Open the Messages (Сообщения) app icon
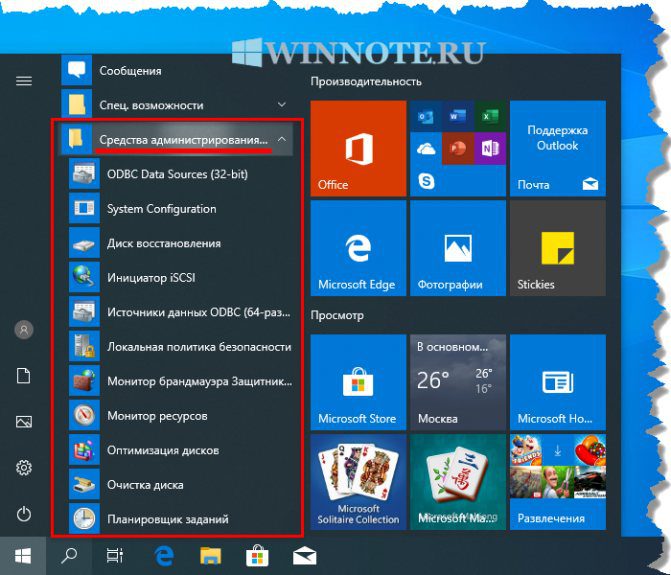671x575 pixels. pyautogui.click(x=77, y=70)
